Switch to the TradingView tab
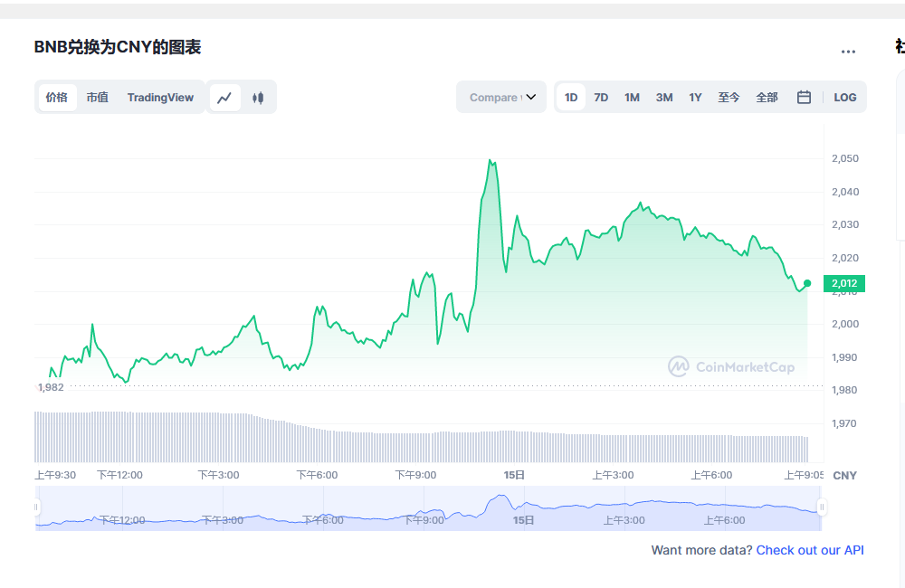 click(160, 98)
